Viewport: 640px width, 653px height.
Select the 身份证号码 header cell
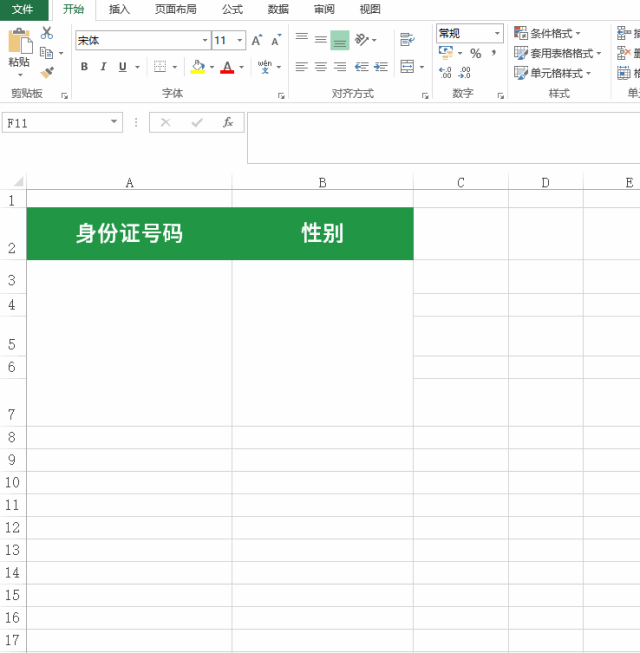tap(129, 234)
